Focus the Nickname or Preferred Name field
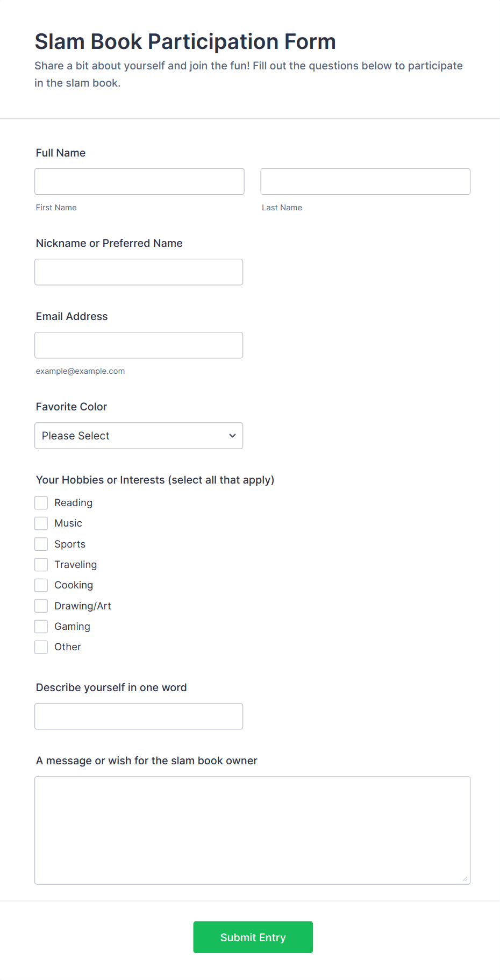500x980 pixels. 139,272
